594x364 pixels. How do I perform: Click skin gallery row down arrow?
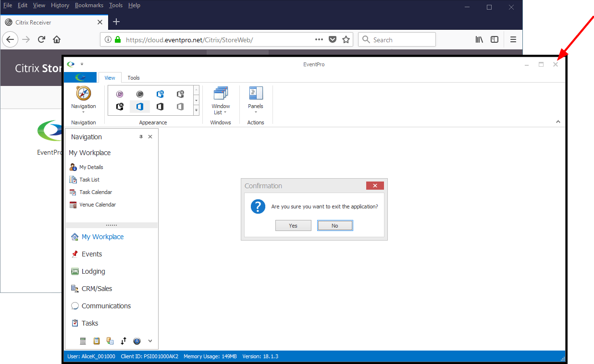(x=196, y=100)
